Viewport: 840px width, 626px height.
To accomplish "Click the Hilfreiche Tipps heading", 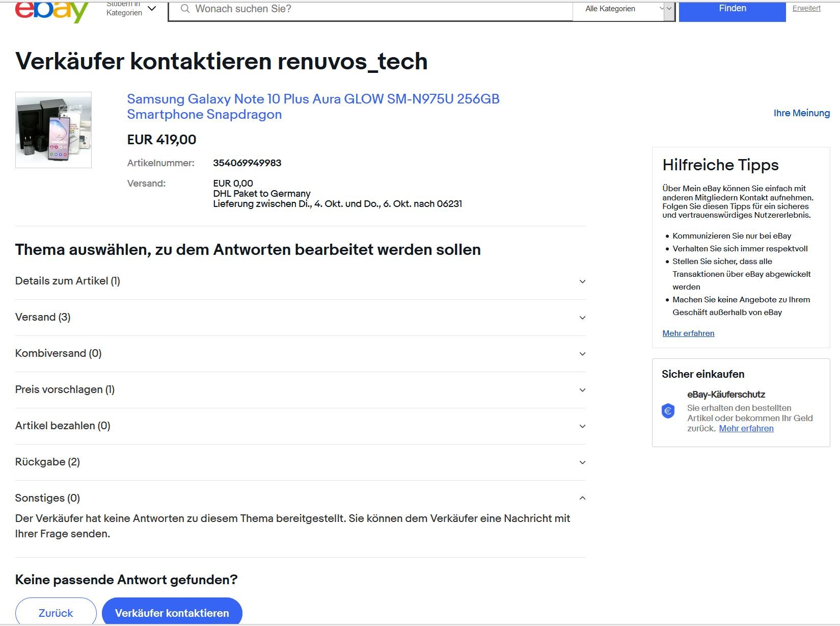I will coord(720,165).
